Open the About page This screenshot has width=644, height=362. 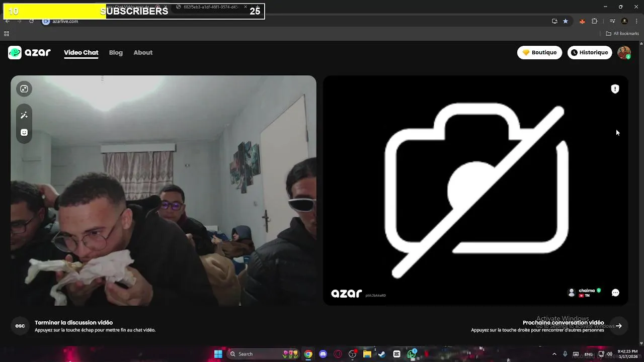coord(143,52)
